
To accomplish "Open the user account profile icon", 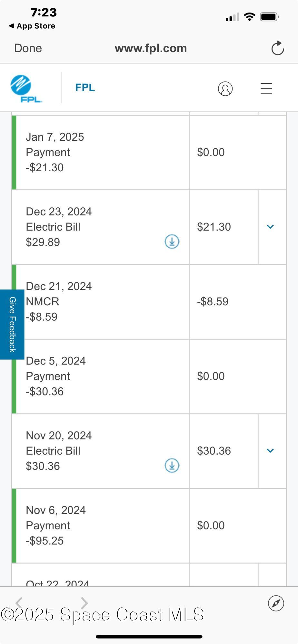I will (x=225, y=89).
